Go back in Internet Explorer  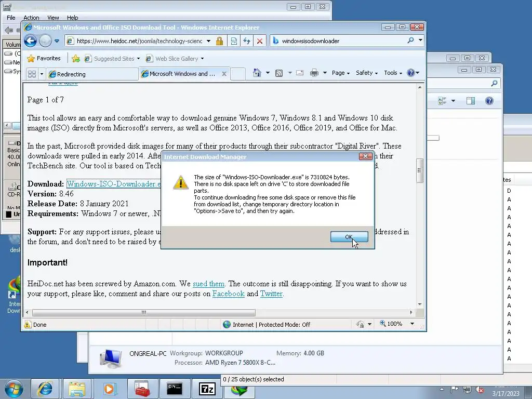click(30, 41)
